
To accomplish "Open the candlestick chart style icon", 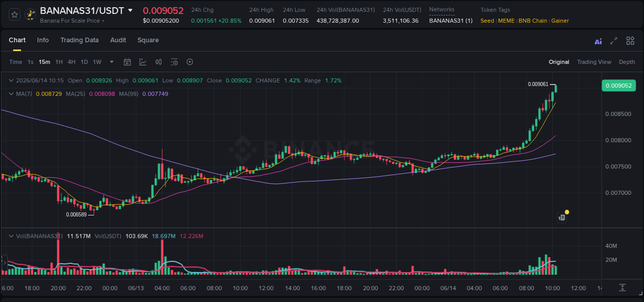I will point(159,62).
